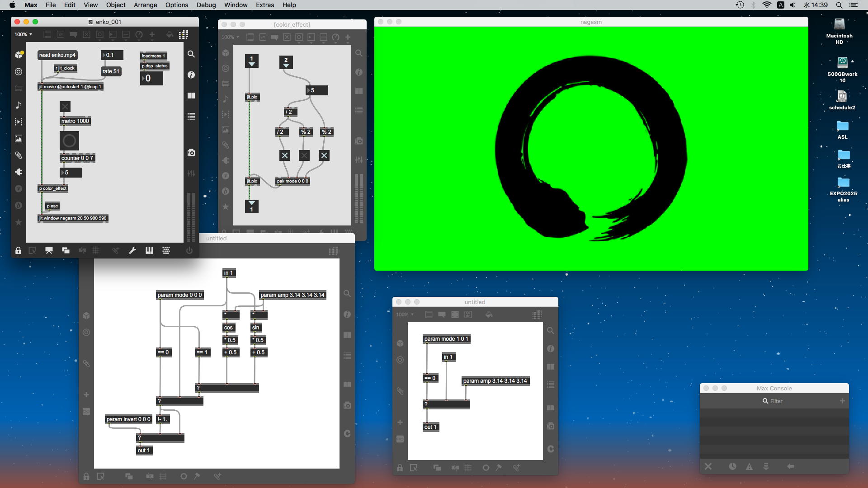This screenshot has height=488, width=868.
Task: Click the 'rate $1' message box
Action: [111, 71]
